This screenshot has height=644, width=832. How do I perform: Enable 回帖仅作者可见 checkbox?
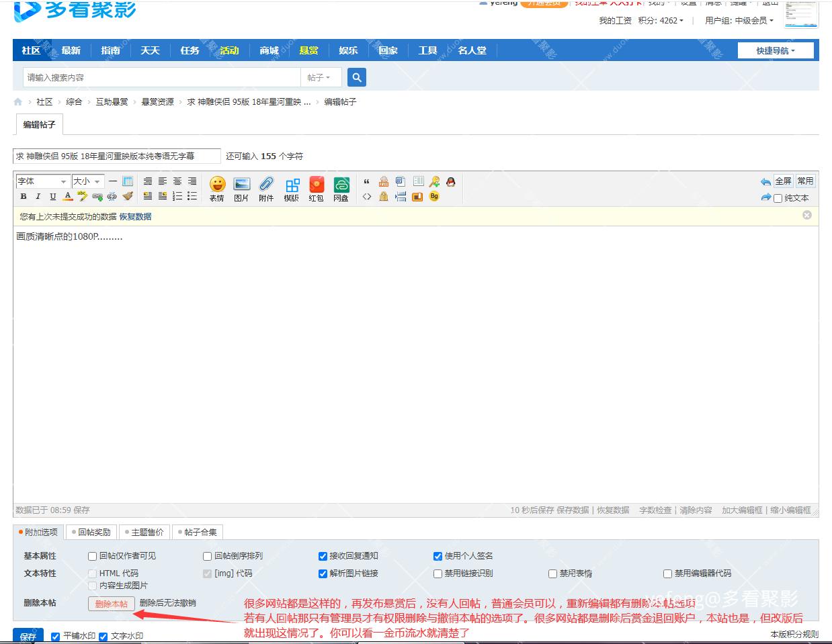93,556
